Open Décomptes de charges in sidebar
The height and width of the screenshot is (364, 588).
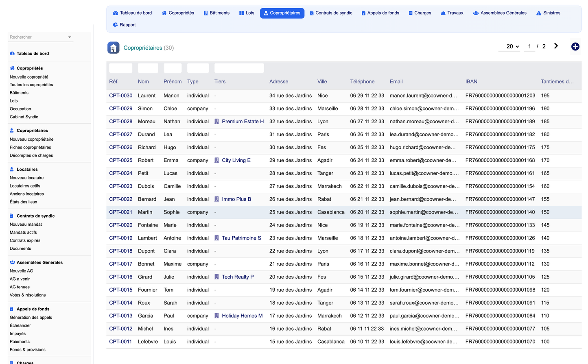pos(31,156)
